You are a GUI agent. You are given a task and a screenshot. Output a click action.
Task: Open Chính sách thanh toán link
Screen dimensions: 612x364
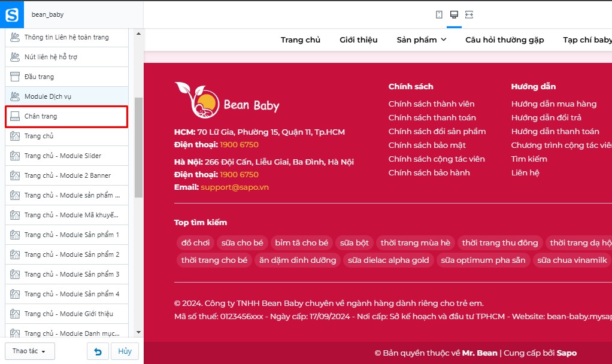432,117
